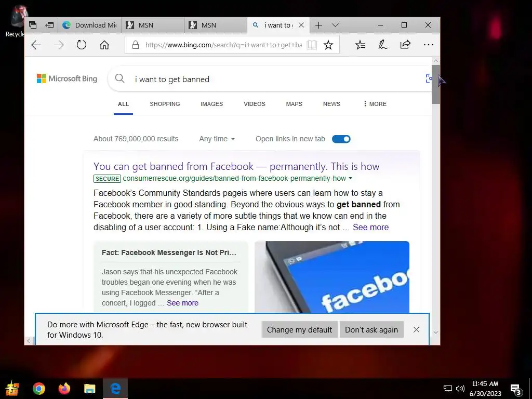Click the padlock site security icon
Viewport: 532px width, 399px height.
point(136,45)
